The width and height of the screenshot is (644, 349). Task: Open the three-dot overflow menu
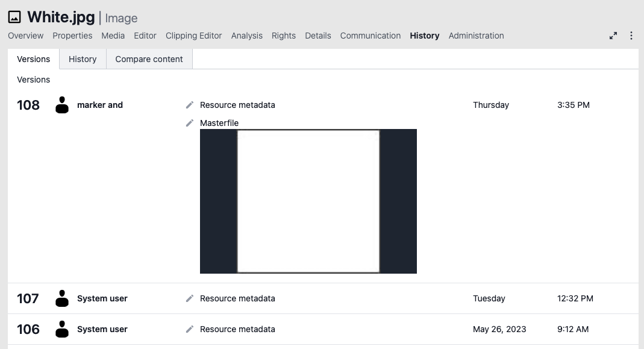[631, 36]
